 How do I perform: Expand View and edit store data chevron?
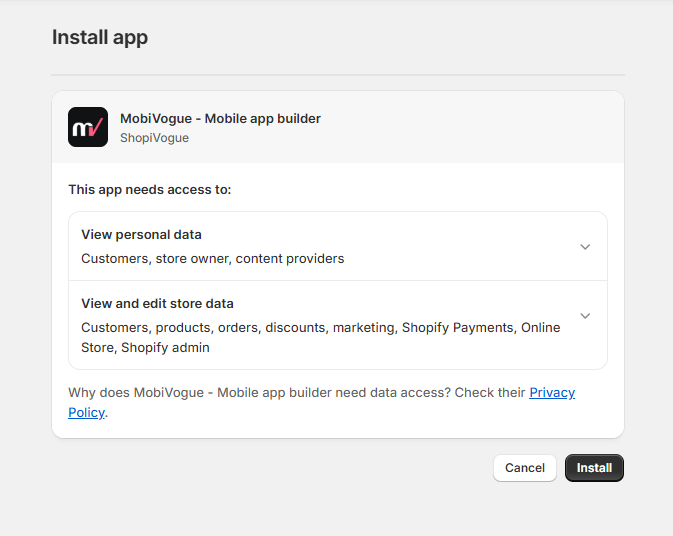(585, 316)
